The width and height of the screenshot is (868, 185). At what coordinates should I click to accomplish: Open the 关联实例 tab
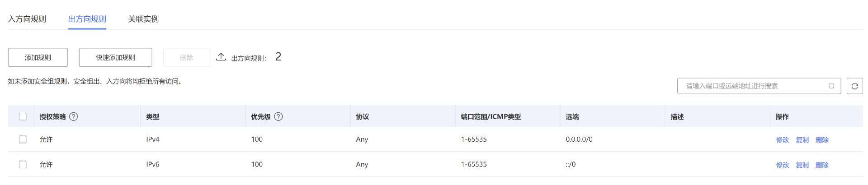[143, 19]
